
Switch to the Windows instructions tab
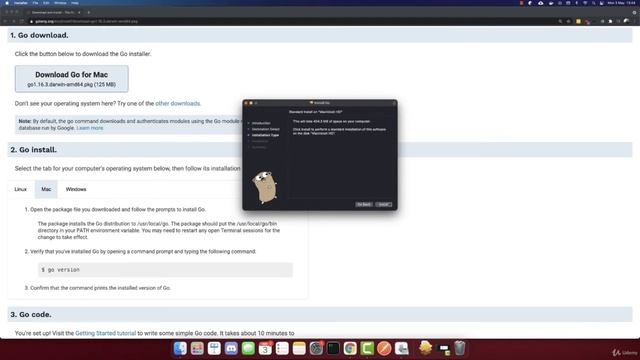pyautogui.click(x=76, y=189)
